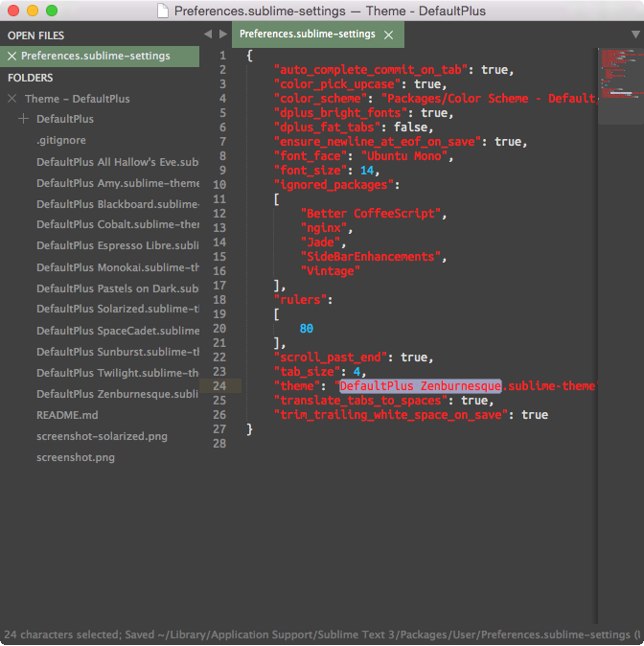Viewport: 644px width, 646px height.
Task: Close Preferences.sublime-settings in Open Files sidebar
Action: click(11, 56)
